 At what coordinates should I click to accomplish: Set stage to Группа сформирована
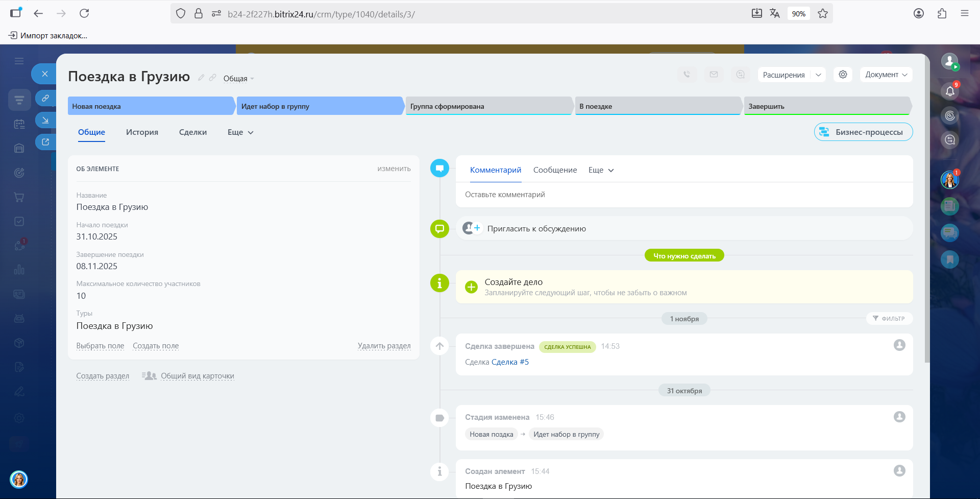pyautogui.click(x=488, y=106)
